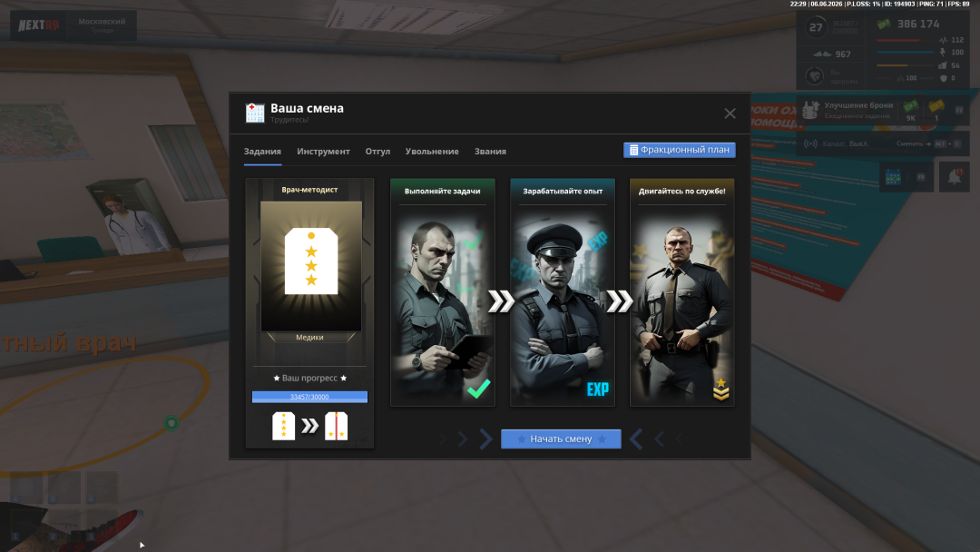Close the Ваша смена dialog

pyautogui.click(x=730, y=113)
